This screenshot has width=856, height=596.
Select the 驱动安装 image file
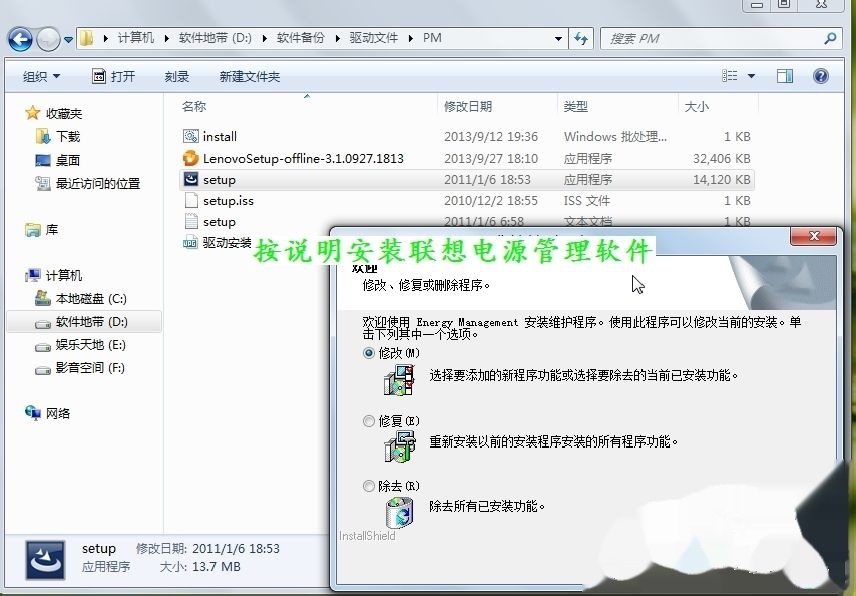point(227,242)
